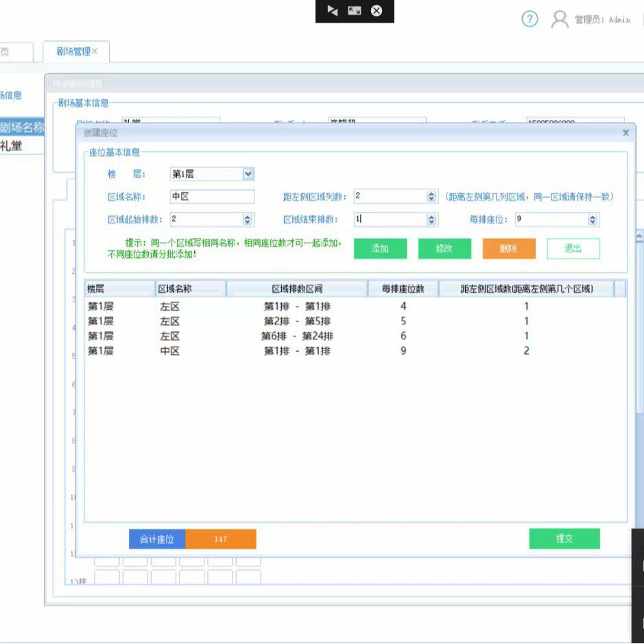
Task: Select the 左区 row 第1排 - 第1排
Action: pos(355,307)
